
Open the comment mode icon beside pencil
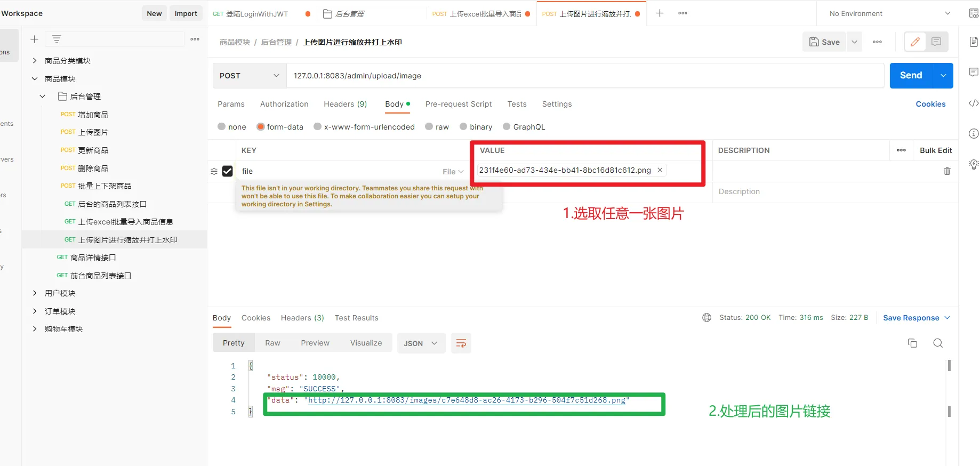936,42
